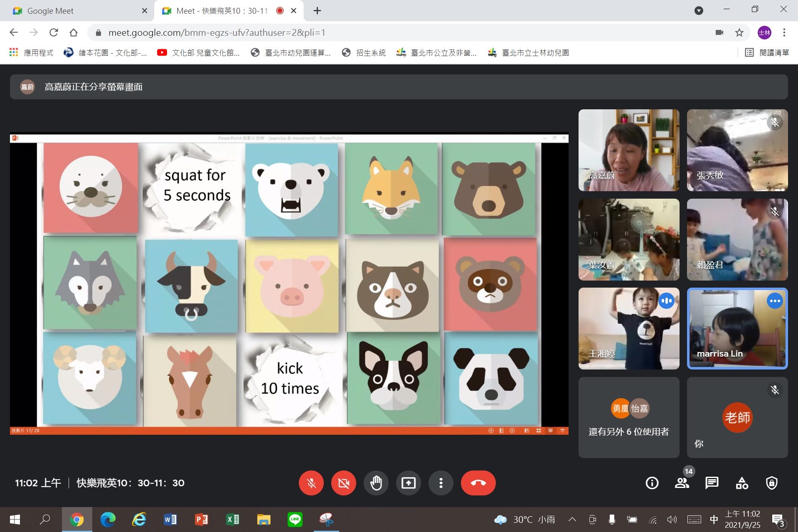
Task: Open more options three-dot menu in Meet
Action: [441, 483]
